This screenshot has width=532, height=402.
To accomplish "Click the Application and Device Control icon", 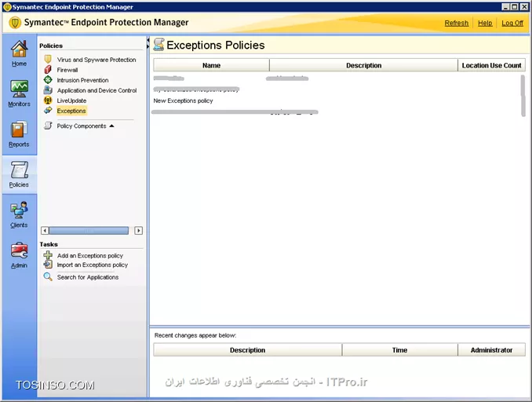I will (x=48, y=90).
